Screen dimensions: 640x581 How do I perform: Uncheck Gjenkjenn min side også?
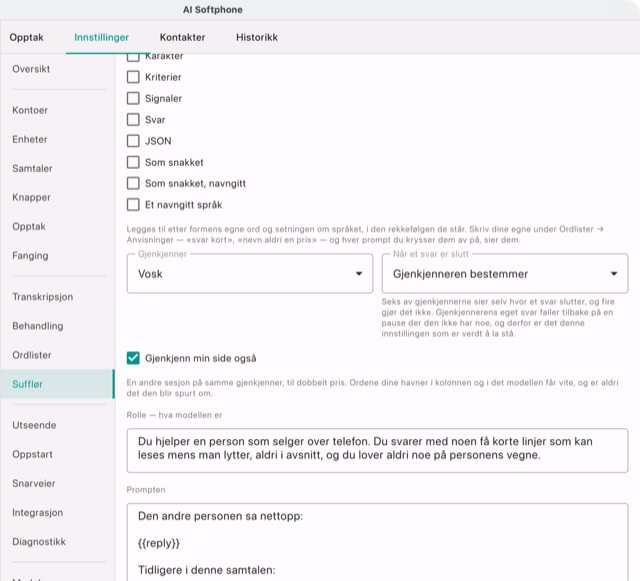click(x=133, y=358)
